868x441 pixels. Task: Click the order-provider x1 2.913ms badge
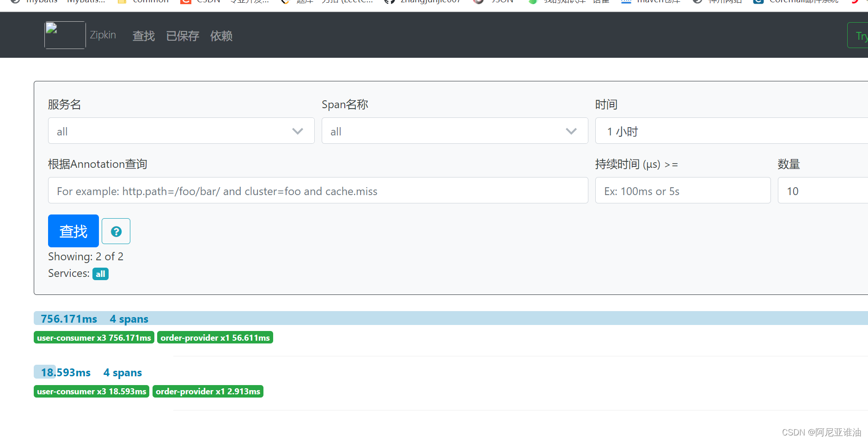coord(208,392)
